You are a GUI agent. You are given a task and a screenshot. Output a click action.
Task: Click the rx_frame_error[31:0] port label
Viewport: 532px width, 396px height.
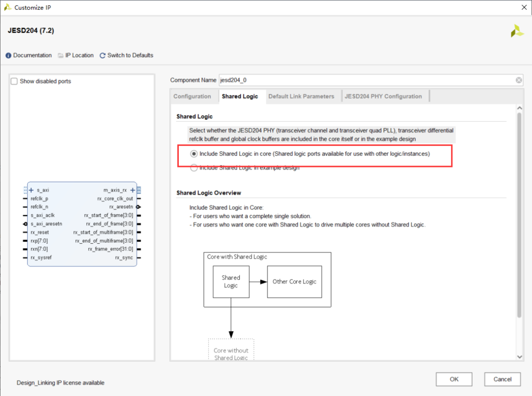click(111, 249)
